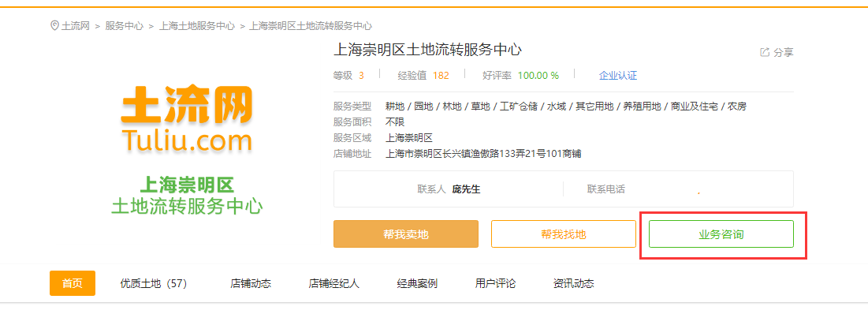Switch to 资讯动态 tab
Screen dimensions: 868x314
pyautogui.click(x=573, y=283)
